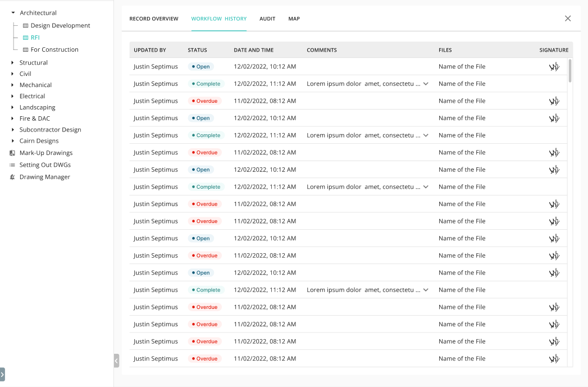This screenshot has height=387, width=588.
Task: Open the Mark-Up Drawings icon
Action: 12,153
